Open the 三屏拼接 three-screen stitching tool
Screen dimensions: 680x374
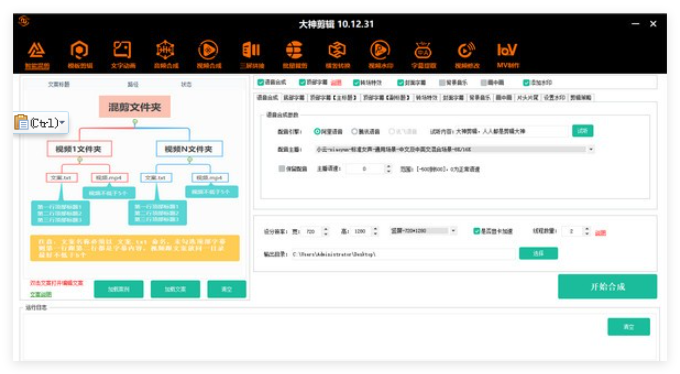[x=252, y=55]
